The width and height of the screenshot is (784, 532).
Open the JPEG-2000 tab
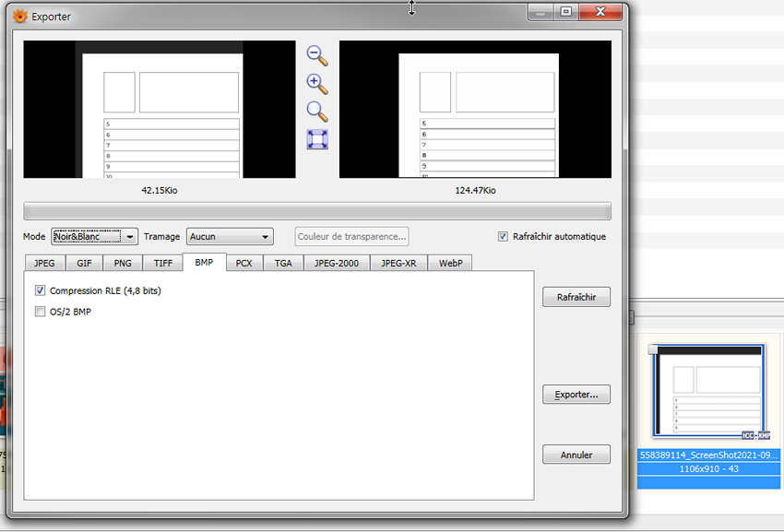337,263
